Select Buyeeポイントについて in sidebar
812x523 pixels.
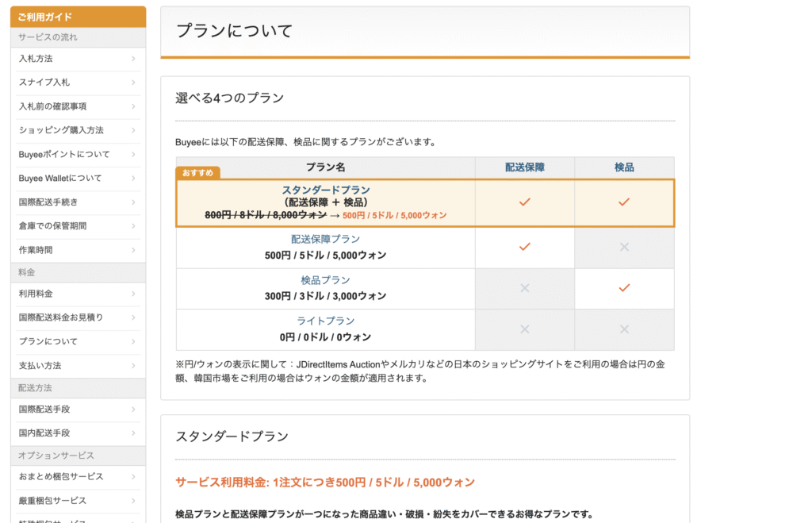[x=64, y=154]
